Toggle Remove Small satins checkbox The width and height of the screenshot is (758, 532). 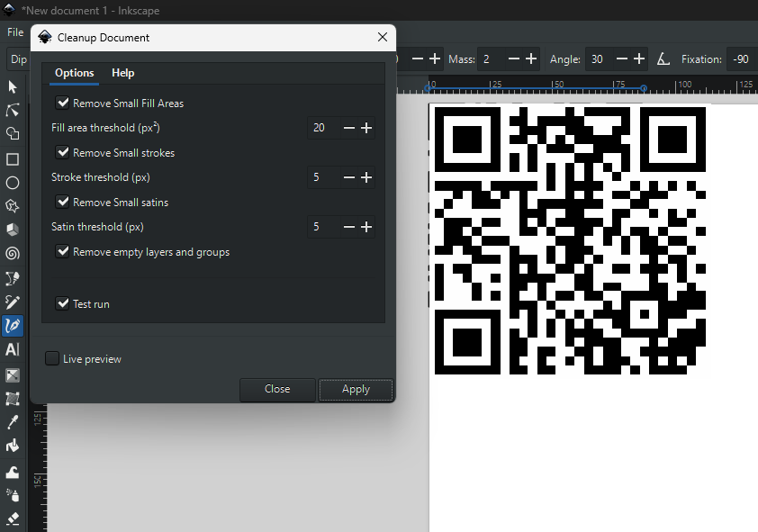pyautogui.click(x=62, y=202)
